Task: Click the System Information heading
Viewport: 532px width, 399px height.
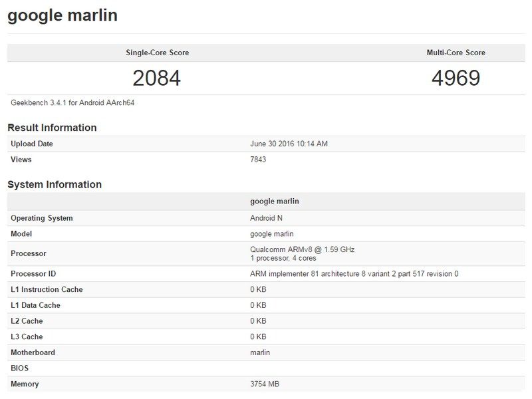Action: point(55,185)
